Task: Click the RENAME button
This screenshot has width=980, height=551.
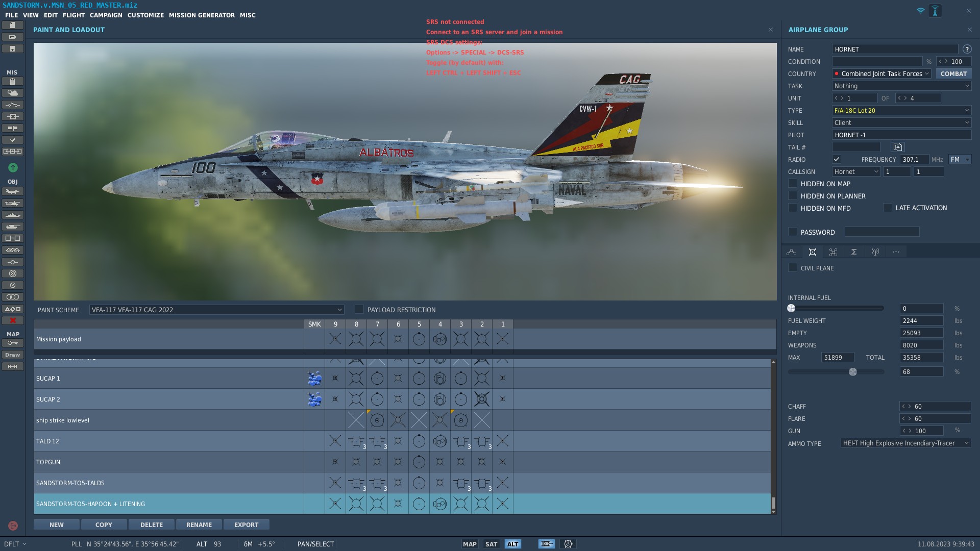Action: tap(199, 524)
